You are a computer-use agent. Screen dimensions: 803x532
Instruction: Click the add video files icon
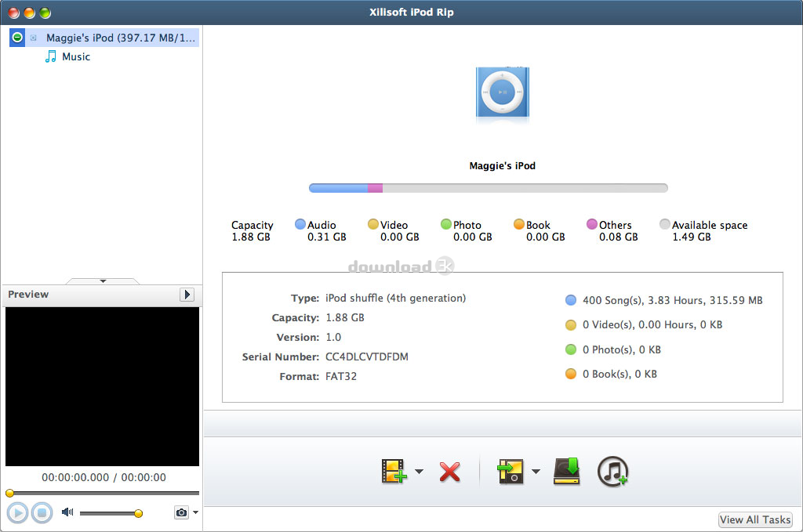(394, 471)
